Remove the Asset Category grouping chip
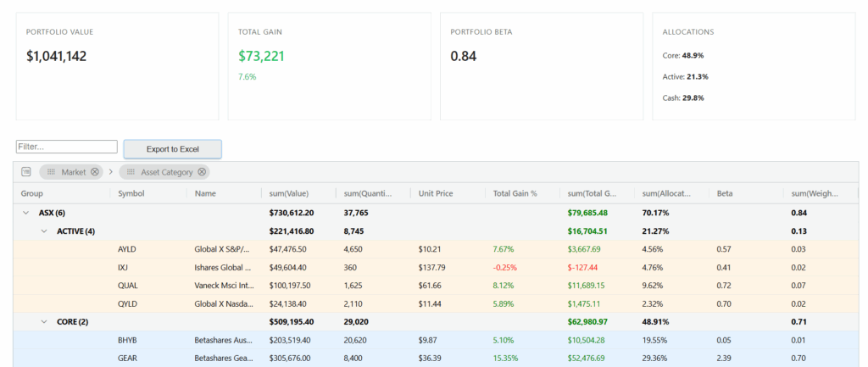The width and height of the screenshot is (868, 367). pos(202,172)
